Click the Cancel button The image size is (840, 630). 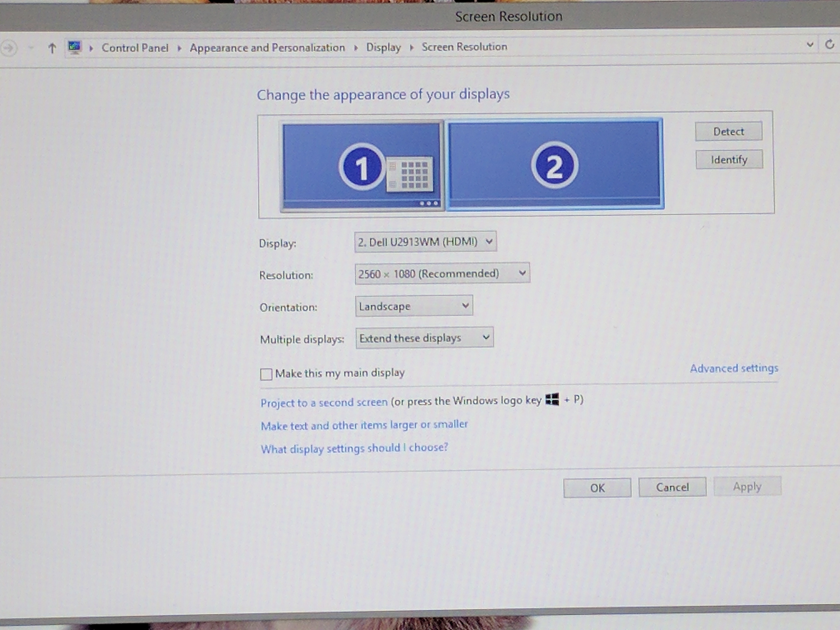(x=672, y=487)
